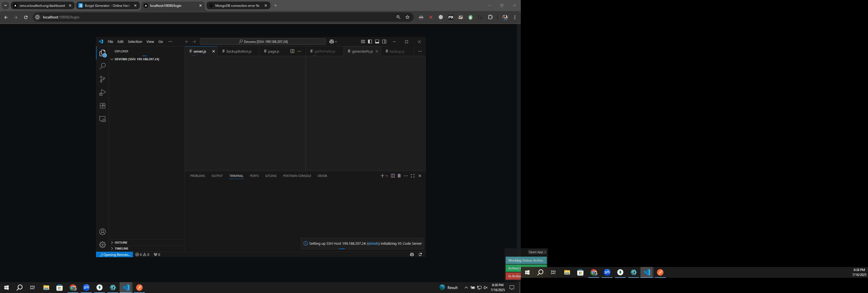Open the new terminal launch profile dropdown
The height and width of the screenshot is (293, 868).
pyautogui.click(x=387, y=176)
